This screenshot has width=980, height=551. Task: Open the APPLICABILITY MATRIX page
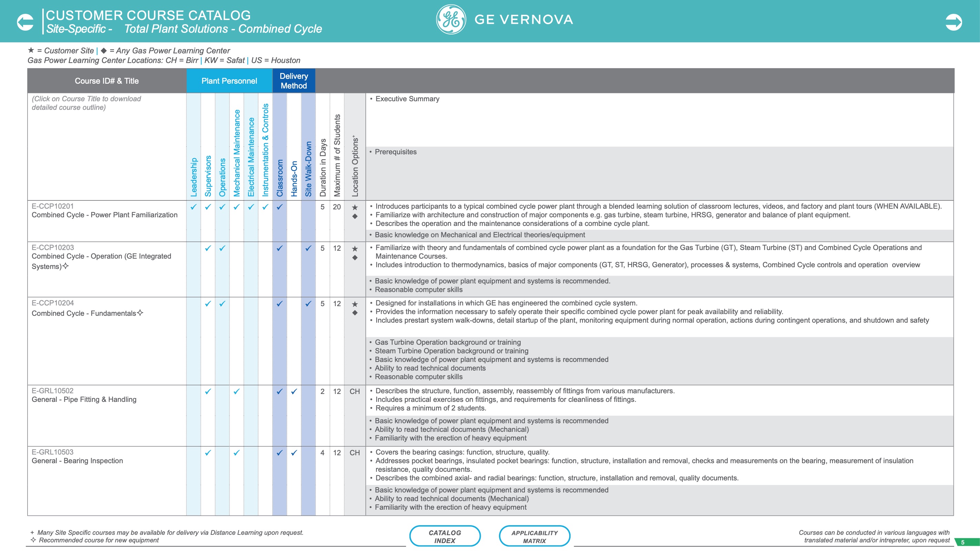[534, 536]
